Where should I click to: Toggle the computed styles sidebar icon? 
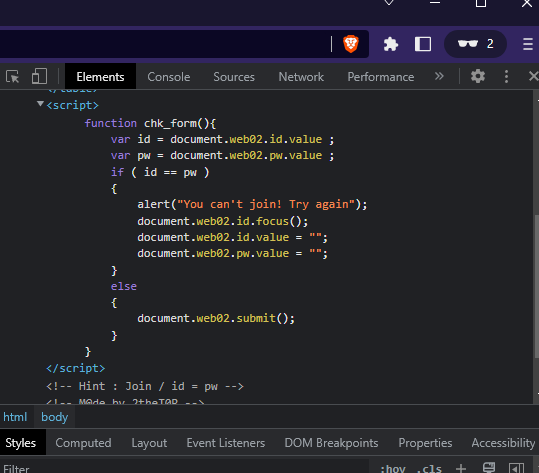pos(516,468)
